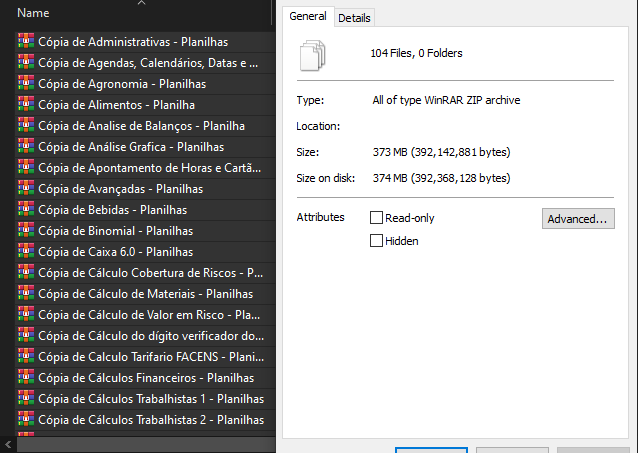
Task: Click the icon of Cópia de Calculo Tarifario FACENS
Action: pos(26,356)
